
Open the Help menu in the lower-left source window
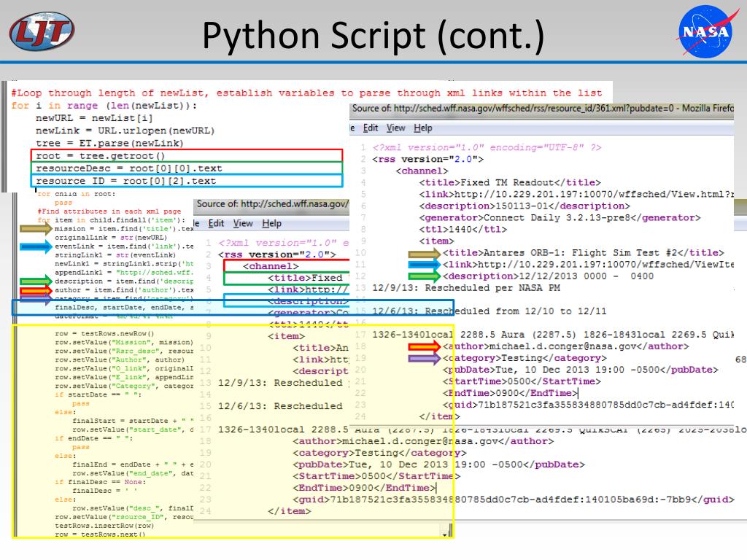pos(271,223)
